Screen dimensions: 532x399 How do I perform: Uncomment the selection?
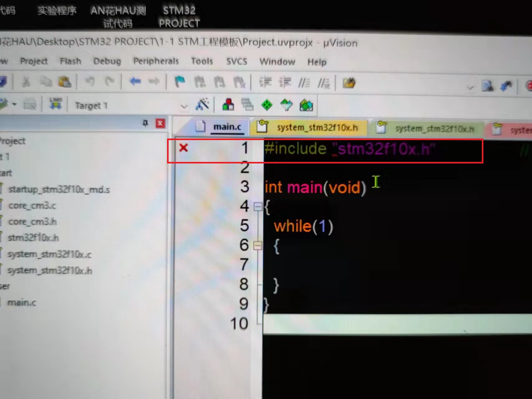324,83
